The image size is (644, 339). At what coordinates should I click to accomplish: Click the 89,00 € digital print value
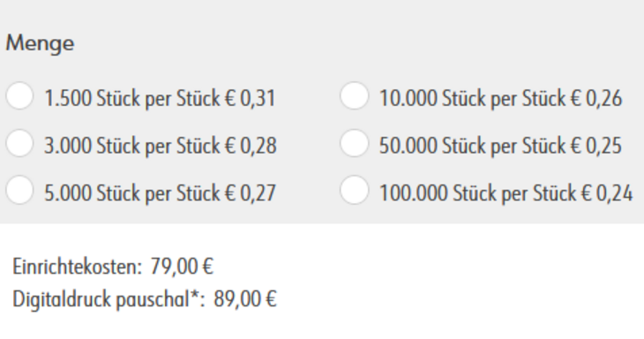click(245, 298)
